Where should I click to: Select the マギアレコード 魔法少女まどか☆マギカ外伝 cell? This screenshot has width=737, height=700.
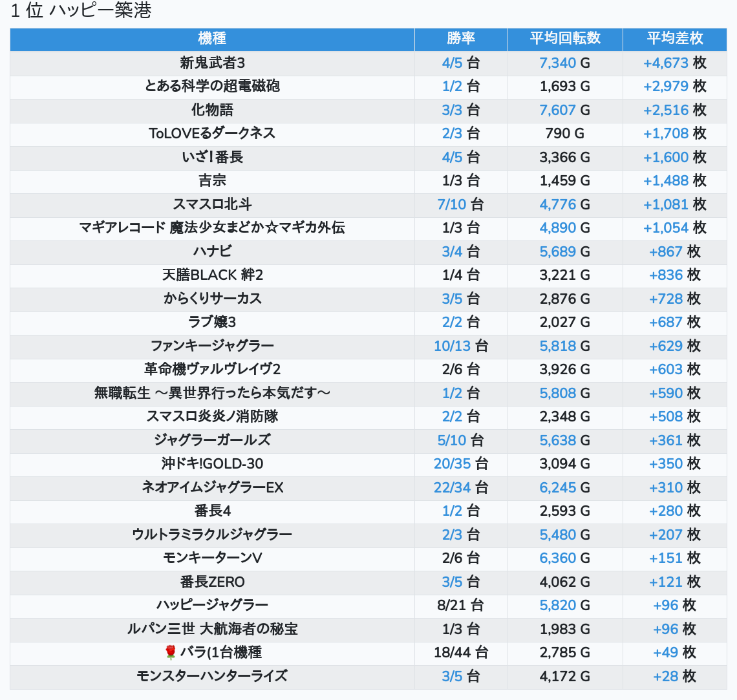[x=212, y=228]
